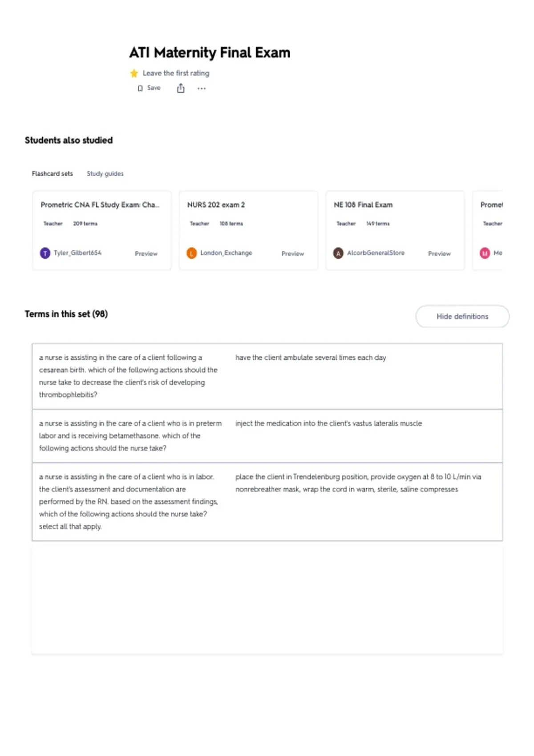534x756 pixels.
Task: Click the Hide definitions button
Action: click(x=462, y=316)
